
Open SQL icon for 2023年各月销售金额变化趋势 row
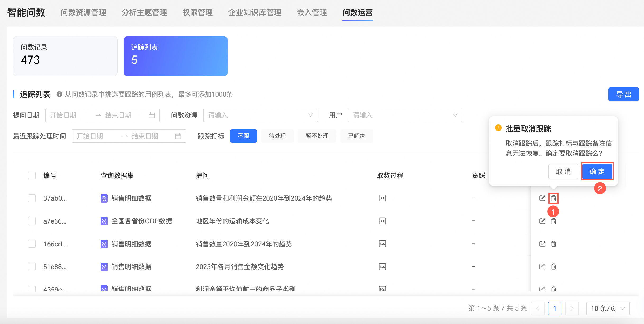click(382, 267)
